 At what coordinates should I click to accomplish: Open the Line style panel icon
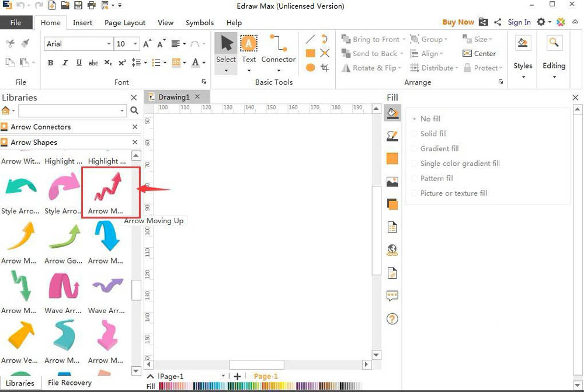click(392, 136)
